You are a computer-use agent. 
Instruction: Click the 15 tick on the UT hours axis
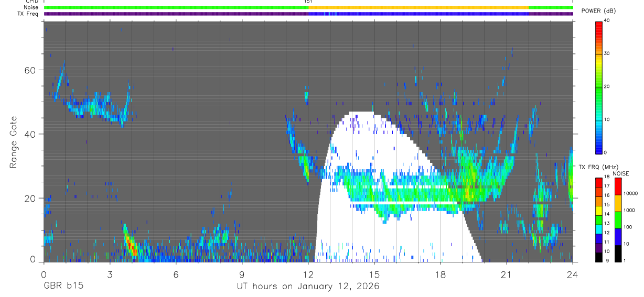coord(374,274)
